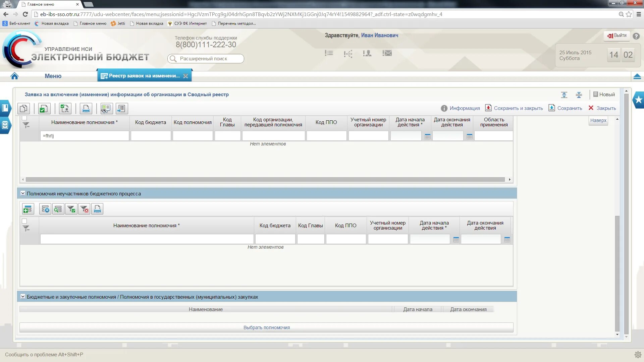Viewport: 644px width, 362px height.
Task: Click the horizontal scrollbar of the upper table
Action: pyautogui.click(x=265, y=180)
